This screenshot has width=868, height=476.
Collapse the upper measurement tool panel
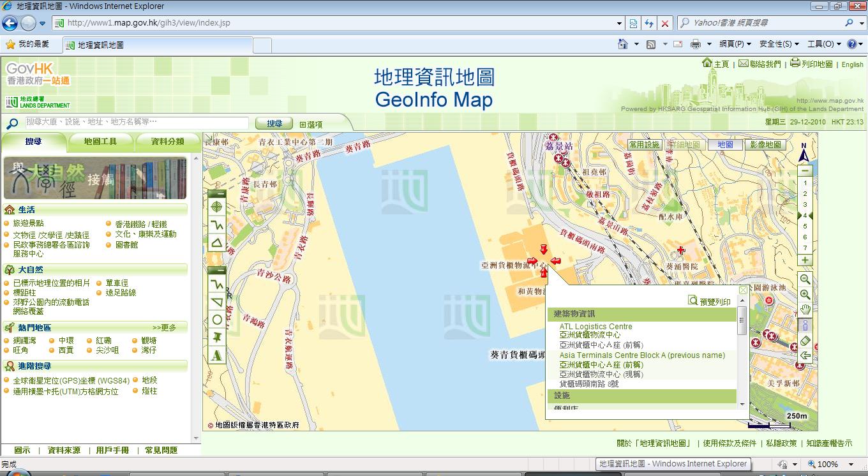point(217,193)
